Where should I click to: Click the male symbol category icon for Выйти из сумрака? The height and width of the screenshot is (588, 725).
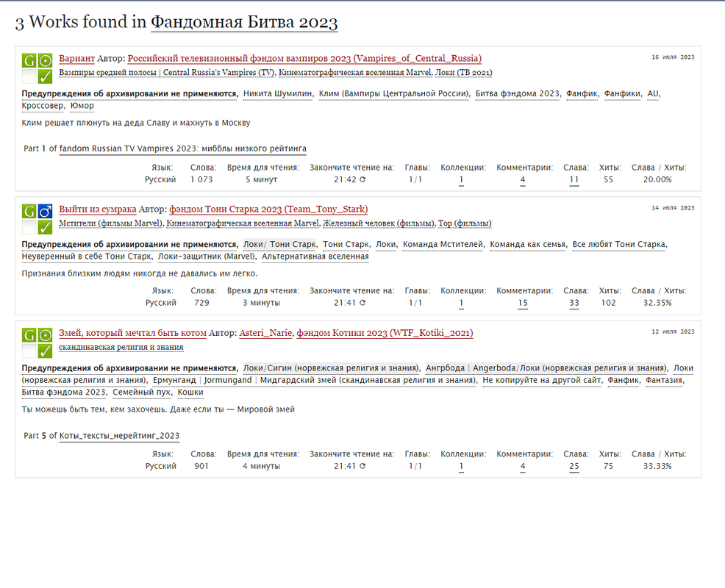point(45,211)
